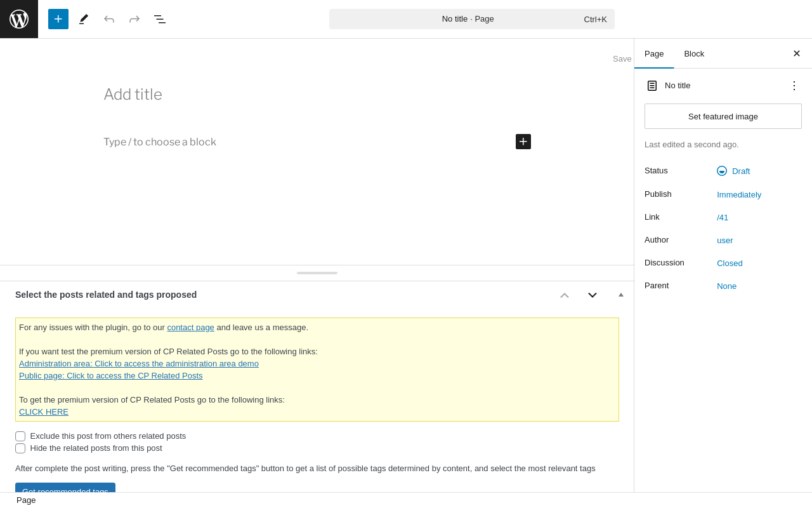Image resolution: width=812 pixels, height=508 pixels.
Task: Click the meta box resize handle bar
Action: coord(317,273)
